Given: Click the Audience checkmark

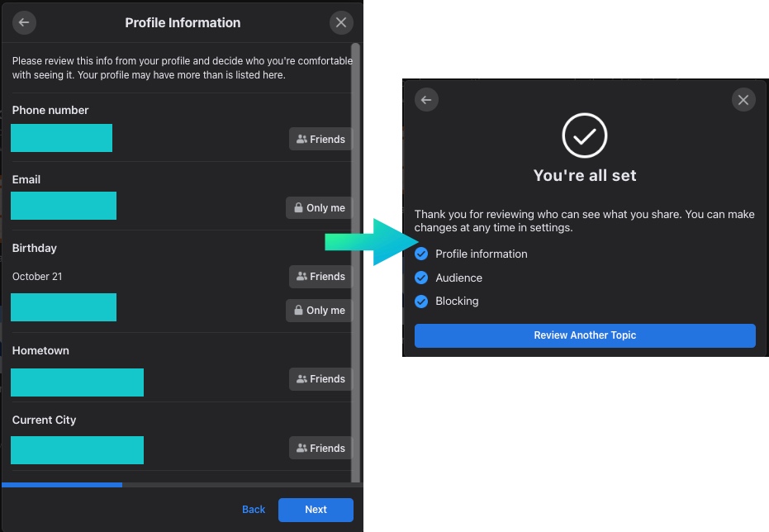Looking at the screenshot, I should (421, 278).
